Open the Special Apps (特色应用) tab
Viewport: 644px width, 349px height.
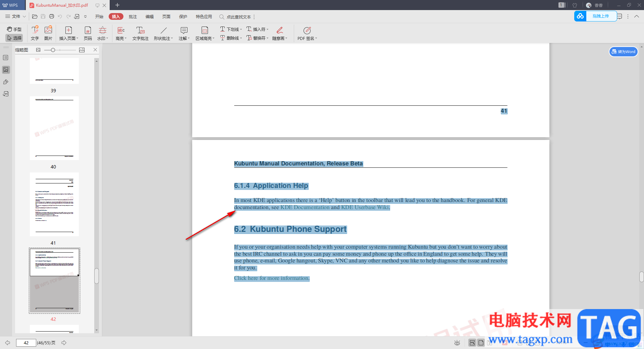205,16
